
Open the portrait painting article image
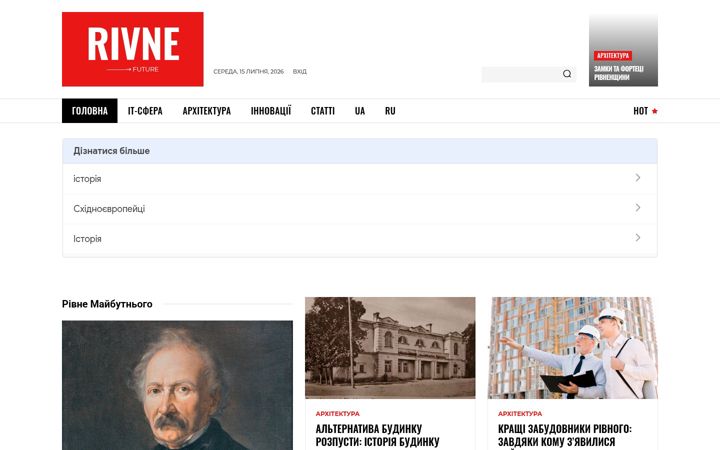click(x=177, y=385)
